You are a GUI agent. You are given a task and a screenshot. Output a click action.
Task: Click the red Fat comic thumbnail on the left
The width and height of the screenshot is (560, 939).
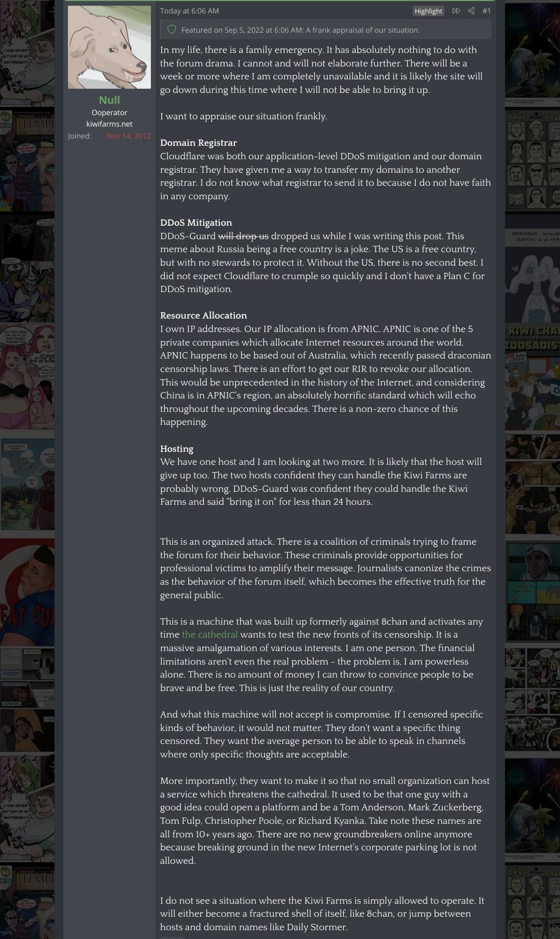pos(27,592)
